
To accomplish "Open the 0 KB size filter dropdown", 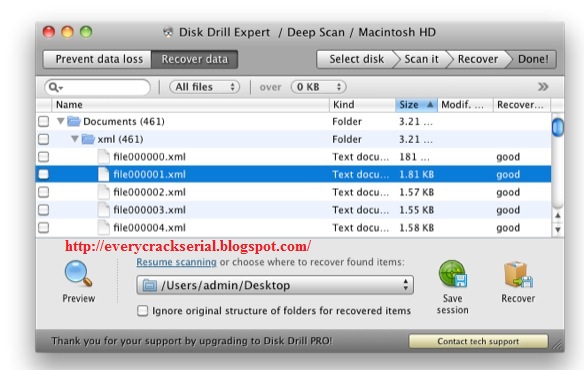I will pyautogui.click(x=318, y=87).
